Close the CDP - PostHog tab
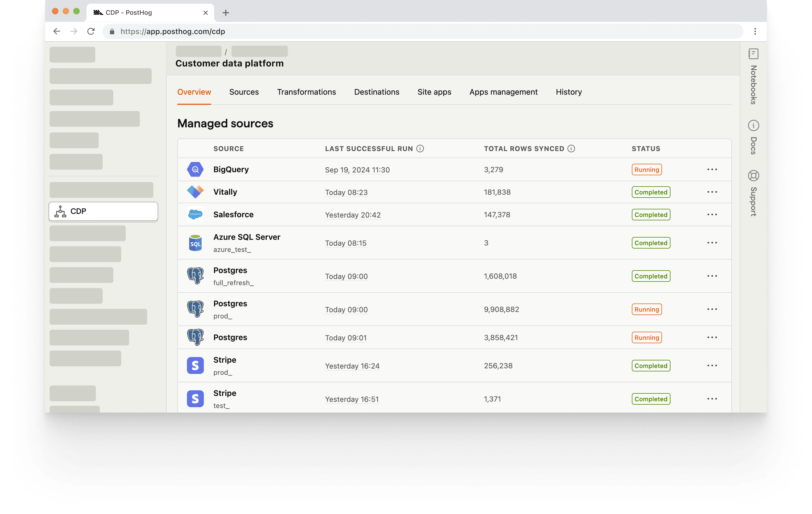 click(205, 13)
